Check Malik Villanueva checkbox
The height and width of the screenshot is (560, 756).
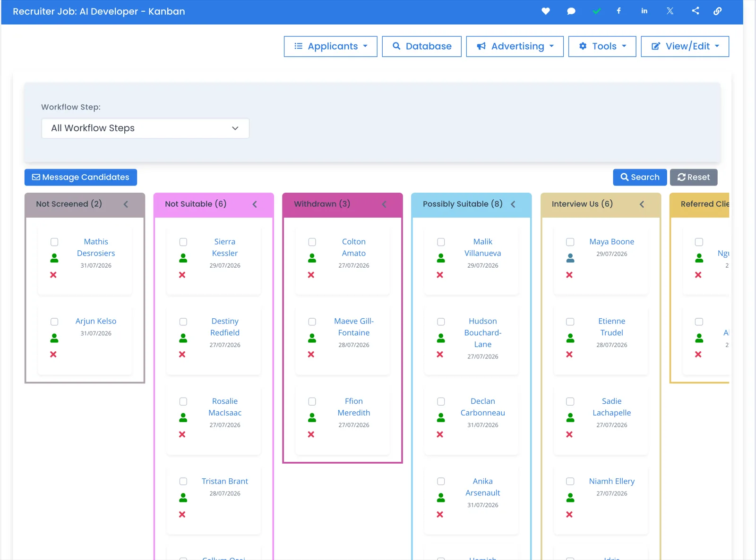click(x=441, y=242)
